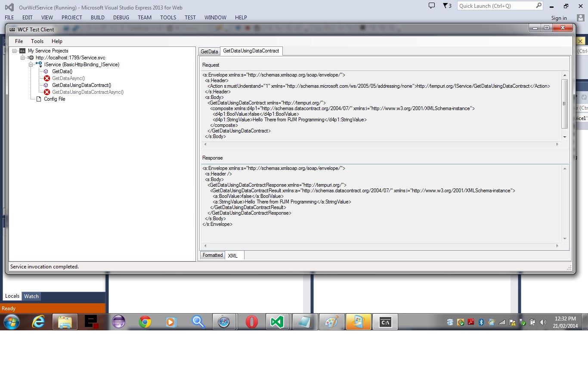Open Paint palette icon in taskbar

coord(331,322)
